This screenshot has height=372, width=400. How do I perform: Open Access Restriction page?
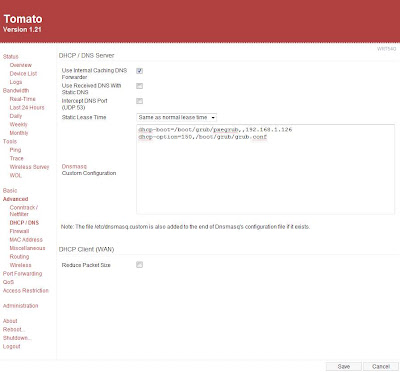point(26,291)
